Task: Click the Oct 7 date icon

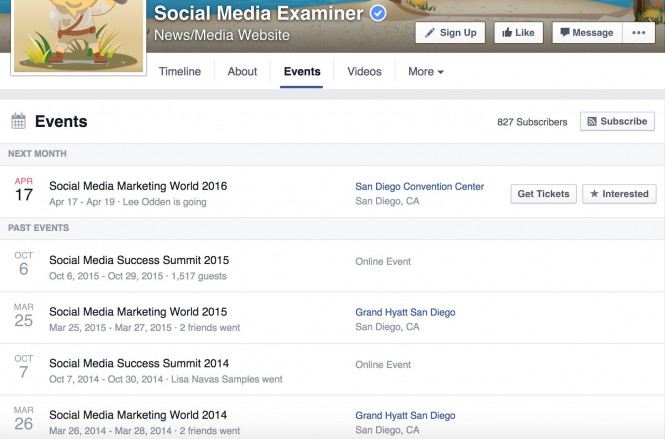Action: [x=23, y=367]
